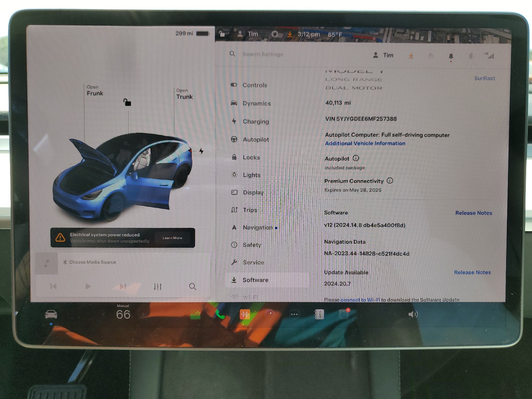This screenshot has height=399, width=532.
Task: Tap the software download icon in settings header
Action: click(x=411, y=56)
